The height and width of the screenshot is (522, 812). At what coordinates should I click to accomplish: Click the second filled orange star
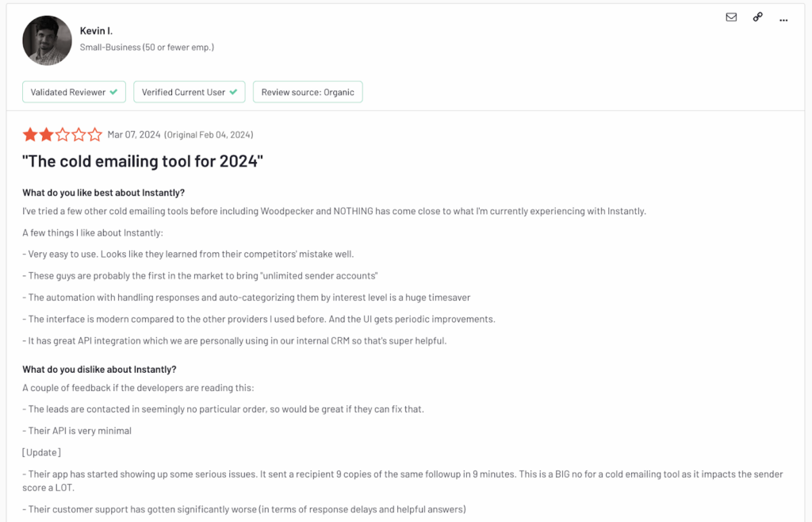46,134
